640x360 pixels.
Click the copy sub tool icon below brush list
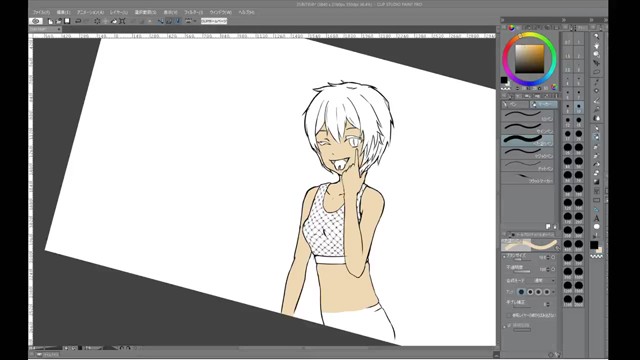[548, 227]
